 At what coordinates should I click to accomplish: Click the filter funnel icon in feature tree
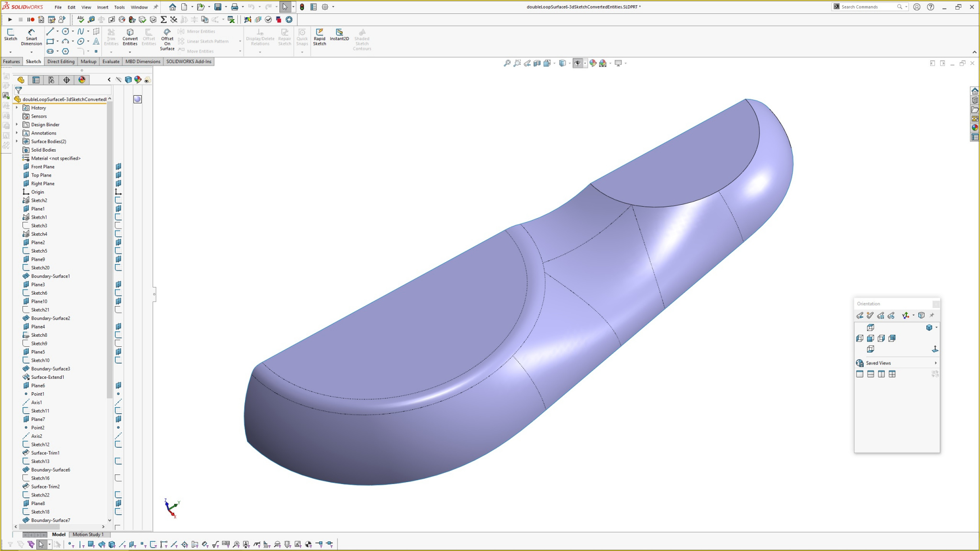[19, 90]
